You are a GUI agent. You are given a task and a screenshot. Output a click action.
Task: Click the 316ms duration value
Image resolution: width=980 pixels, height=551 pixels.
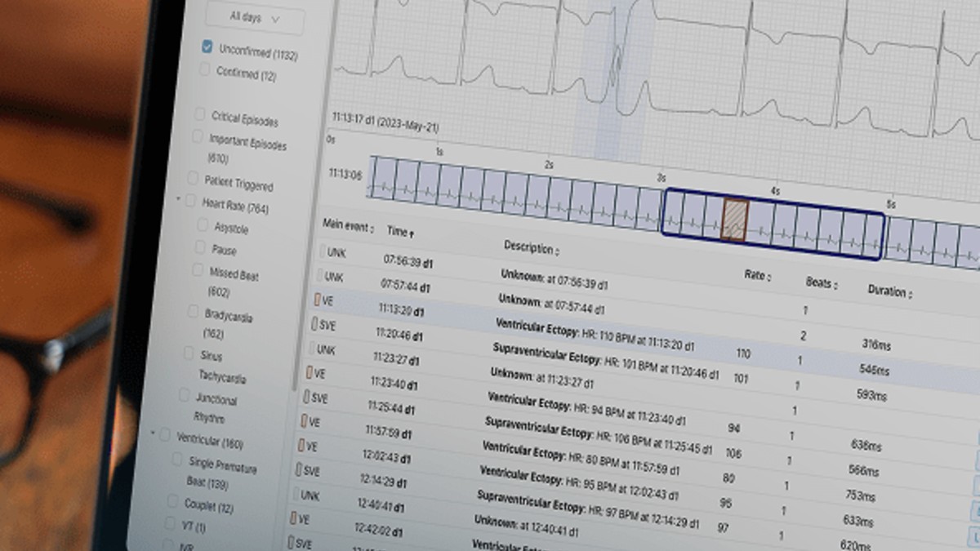pyautogui.click(x=876, y=344)
